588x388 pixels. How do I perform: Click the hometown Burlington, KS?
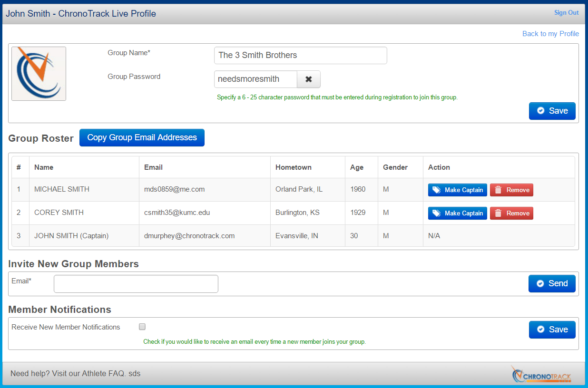[297, 213]
